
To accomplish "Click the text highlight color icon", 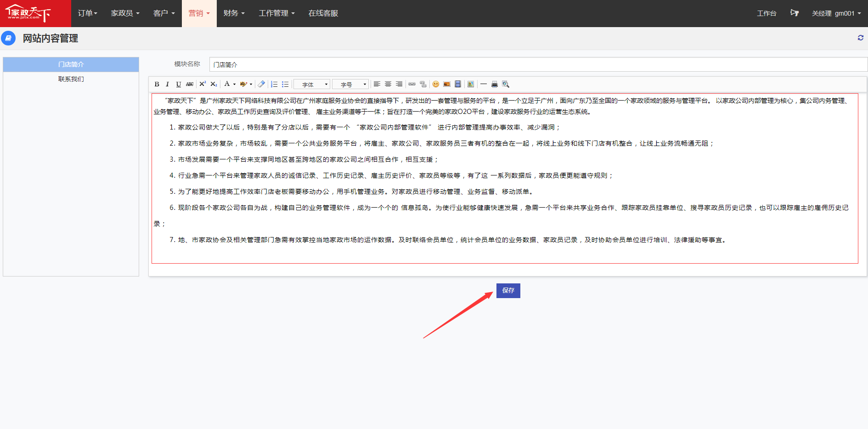I will (x=243, y=84).
